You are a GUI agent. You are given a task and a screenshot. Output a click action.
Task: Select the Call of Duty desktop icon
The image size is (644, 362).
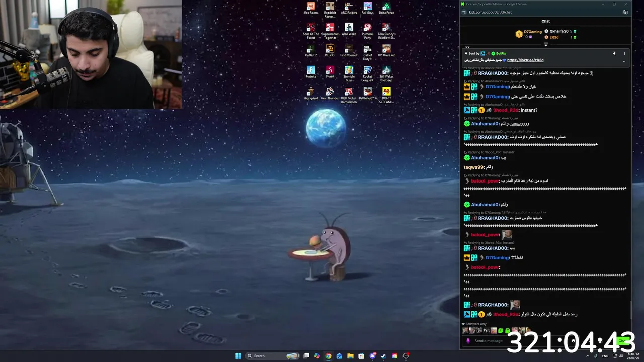point(368,52)
